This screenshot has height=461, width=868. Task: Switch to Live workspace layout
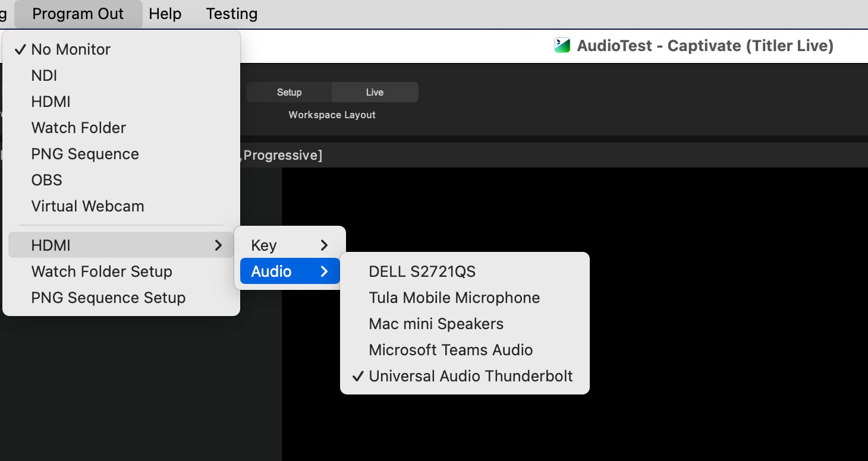click(375, 92)
